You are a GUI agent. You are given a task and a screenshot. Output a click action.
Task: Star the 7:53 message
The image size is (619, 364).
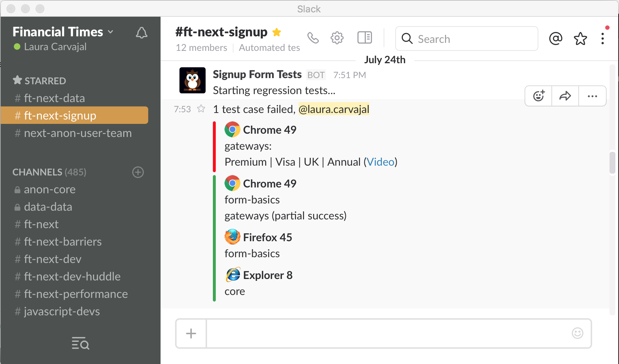tap(201, 109)
